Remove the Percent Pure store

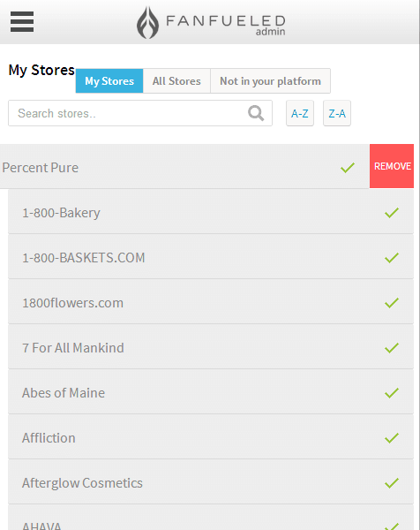[392, 166]
